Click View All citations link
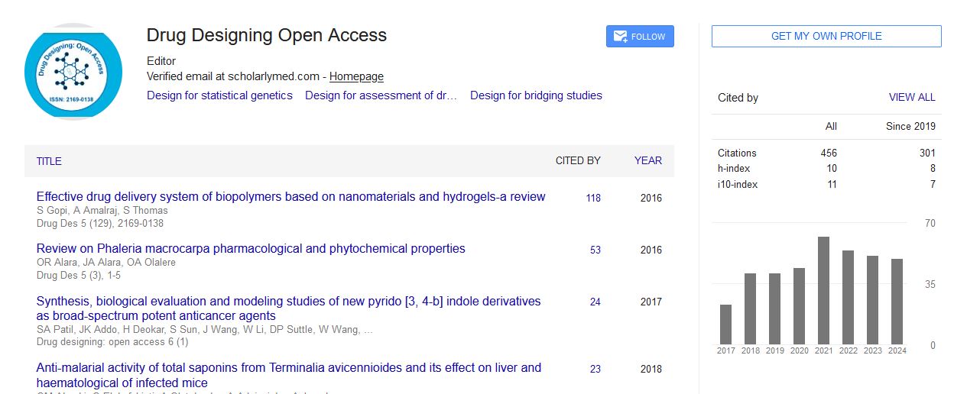 (x=911, y=98)
